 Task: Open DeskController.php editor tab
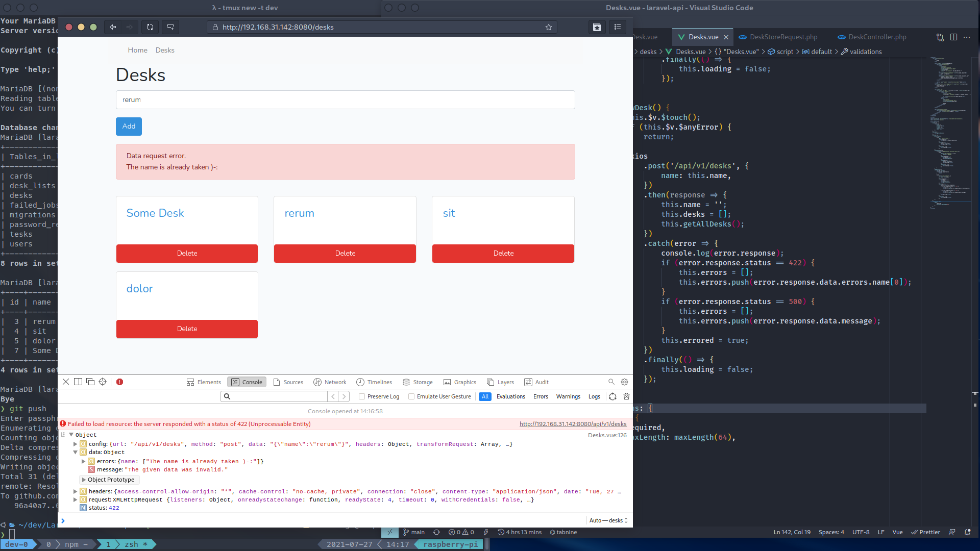tap(872, 37)
